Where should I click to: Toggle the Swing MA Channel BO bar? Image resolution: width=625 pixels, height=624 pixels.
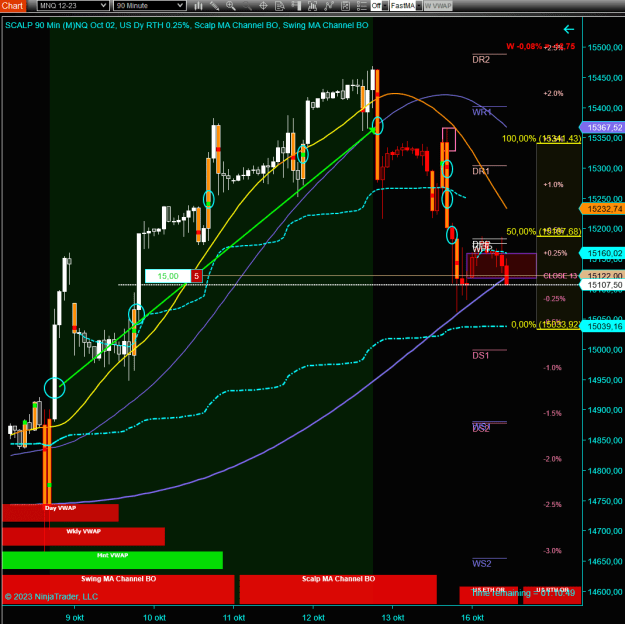118,589
